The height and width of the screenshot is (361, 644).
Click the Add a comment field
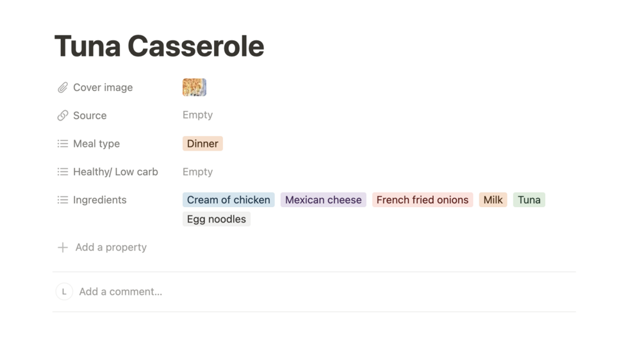point(120,292)
